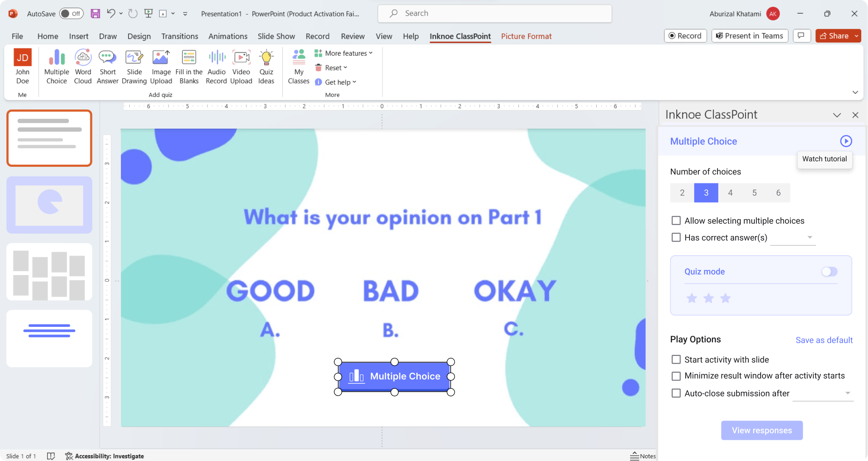The width and height of the screenshot is (868, 461).
Task: Click the View responses button
Action: point(761,430)
